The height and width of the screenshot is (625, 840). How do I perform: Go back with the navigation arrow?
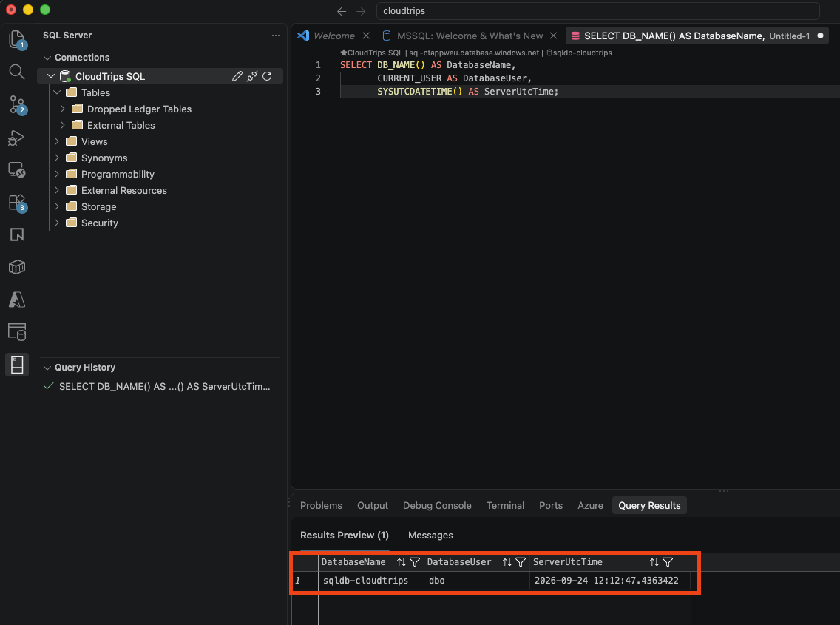click(x=342, y=11)
